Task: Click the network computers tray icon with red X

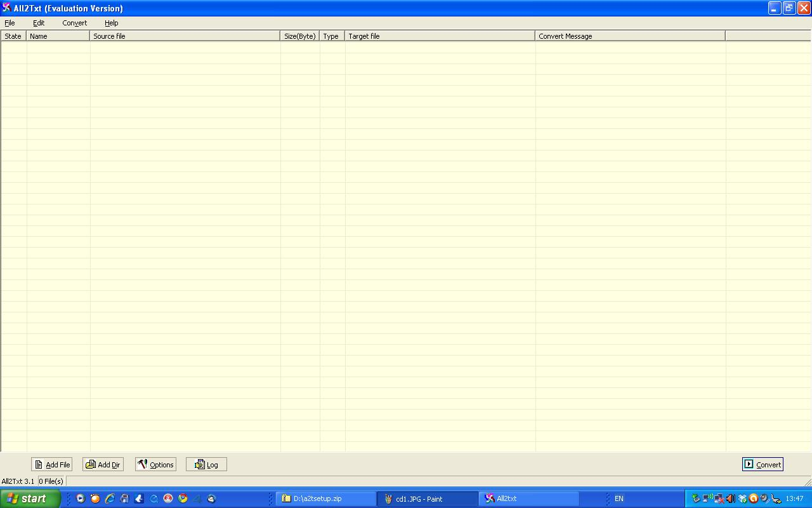Action: [719, 498]
